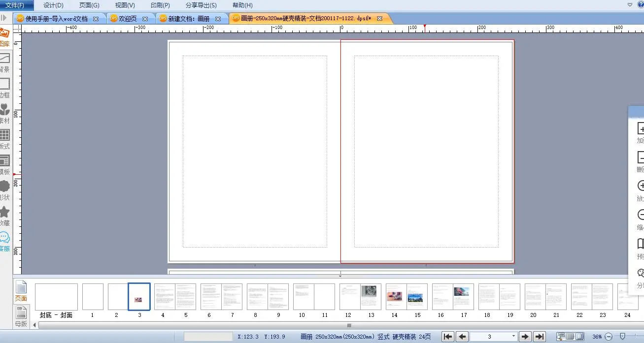Open the 图库 image library panel

(4, 37)
